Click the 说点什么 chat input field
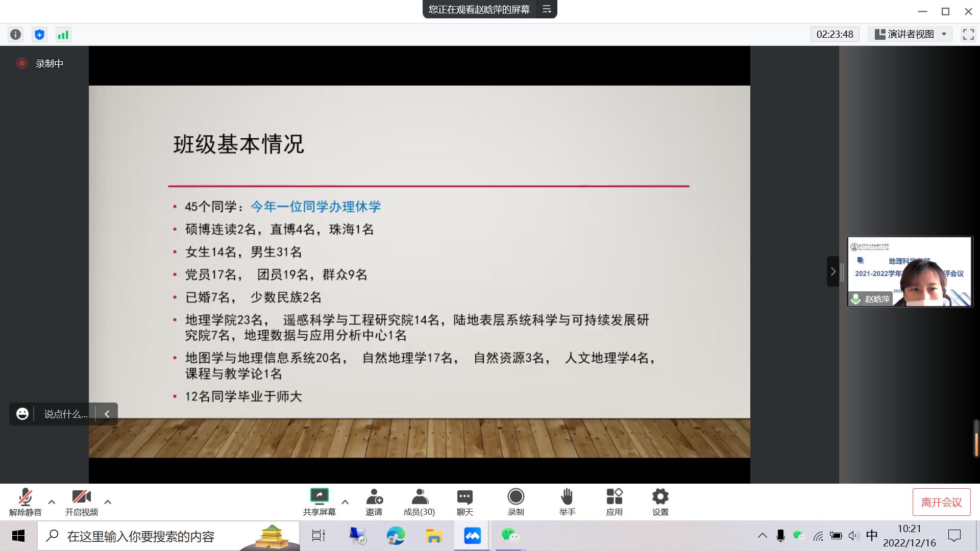980x551 pixels. pos(66,414)
